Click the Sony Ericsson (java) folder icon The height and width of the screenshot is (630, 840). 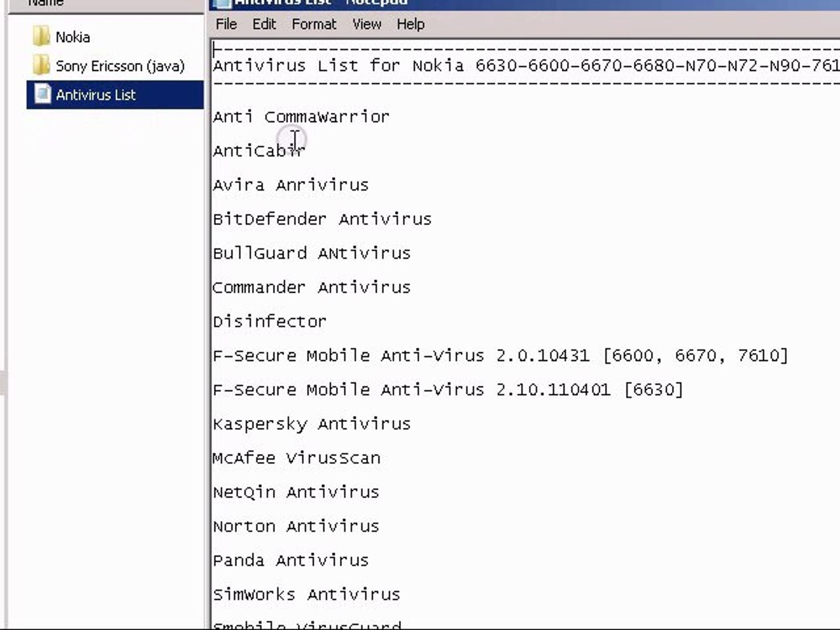[x=41, y=65]
